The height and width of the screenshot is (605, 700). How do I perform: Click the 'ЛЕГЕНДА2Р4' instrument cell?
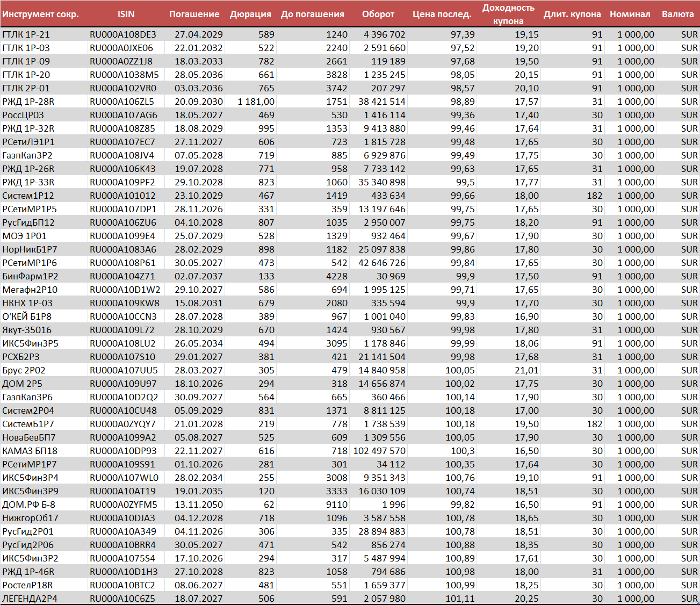30,599
